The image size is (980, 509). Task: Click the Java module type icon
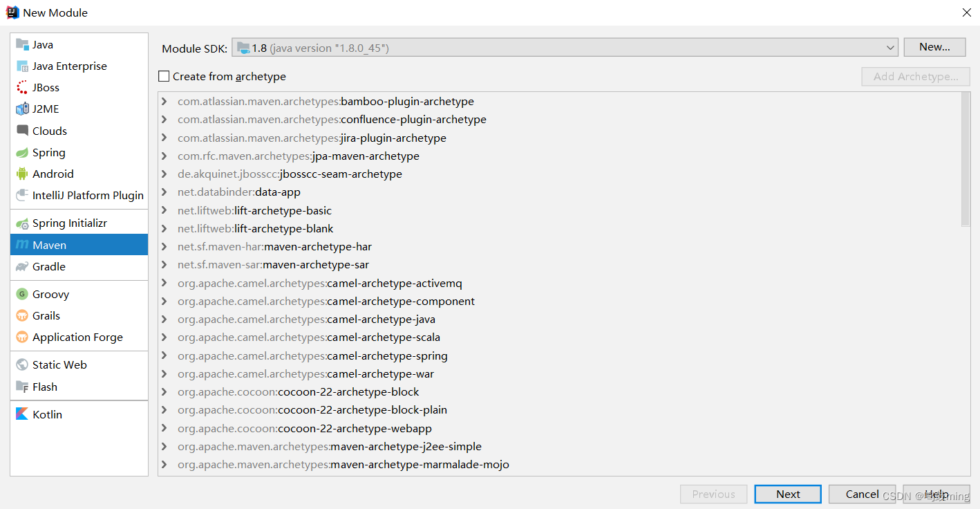(x=22, y=44)
